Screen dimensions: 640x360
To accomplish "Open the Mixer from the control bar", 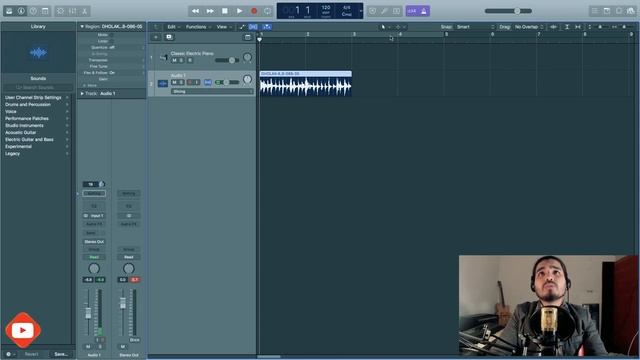I will tap(72, 11).
